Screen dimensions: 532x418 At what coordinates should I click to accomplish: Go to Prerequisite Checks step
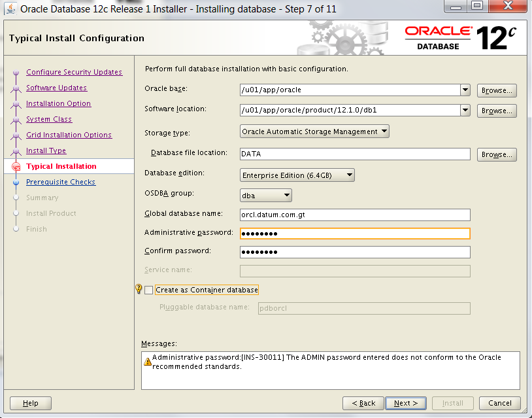coord(61,182)
